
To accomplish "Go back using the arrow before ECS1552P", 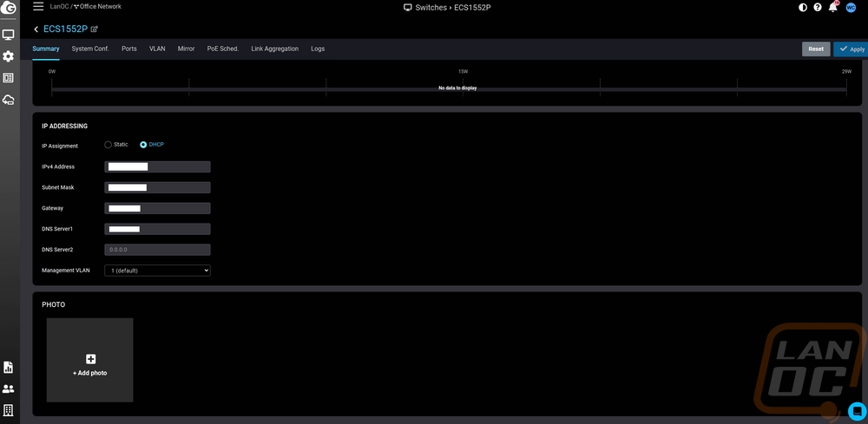I will coord(36,29).
